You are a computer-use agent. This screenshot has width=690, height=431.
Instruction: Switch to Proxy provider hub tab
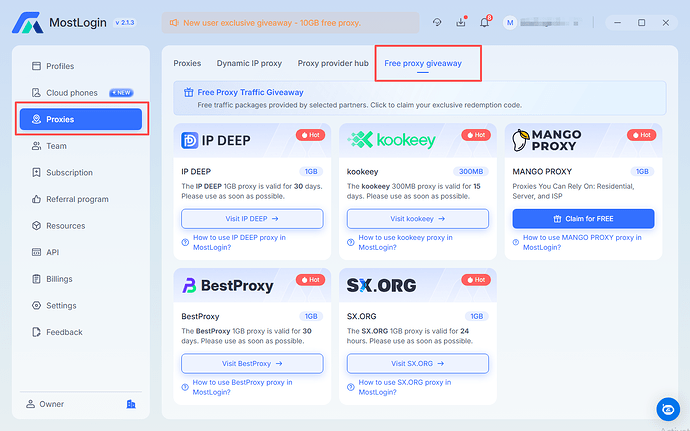333,63
